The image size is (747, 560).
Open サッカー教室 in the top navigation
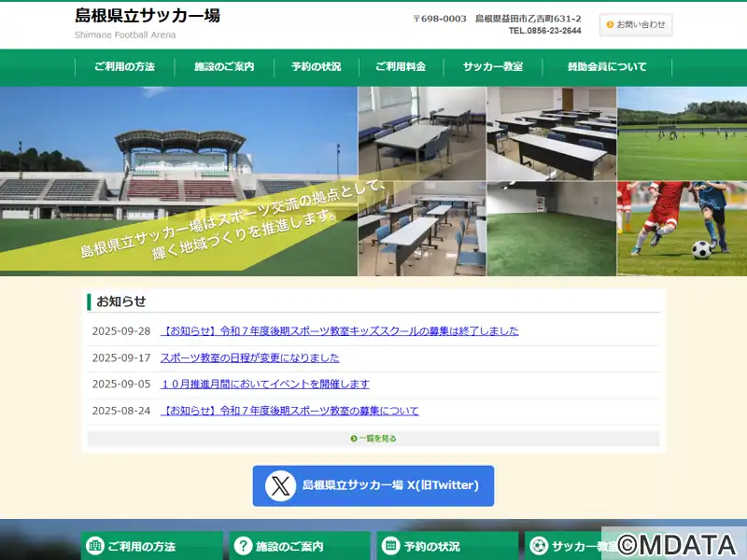coord(493,67)
